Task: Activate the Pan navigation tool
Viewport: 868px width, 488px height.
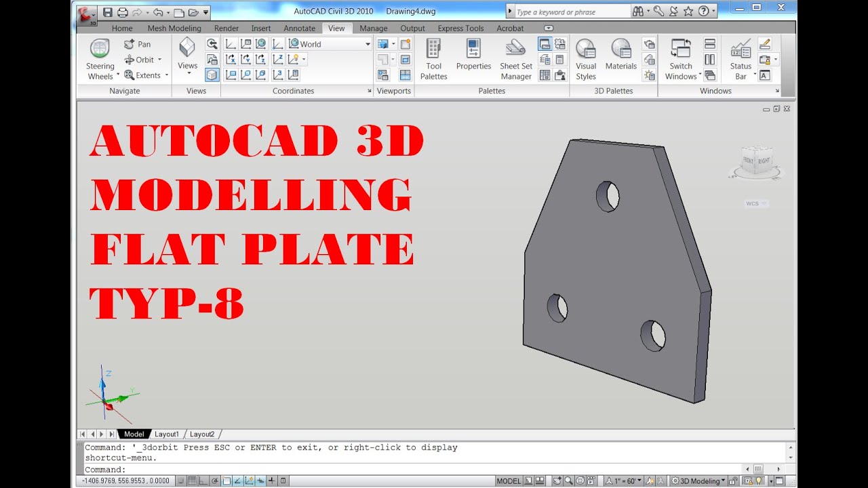Action: (137, 44)
